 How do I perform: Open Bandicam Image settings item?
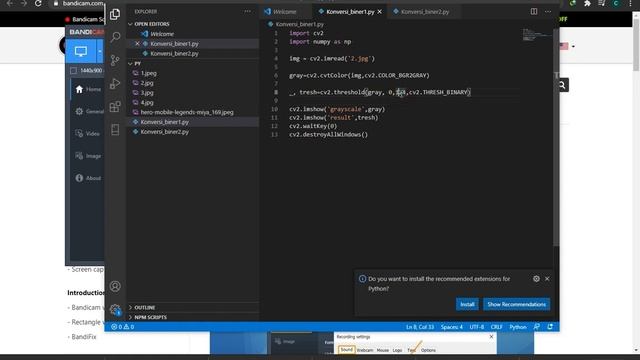(x=88, y=156)
